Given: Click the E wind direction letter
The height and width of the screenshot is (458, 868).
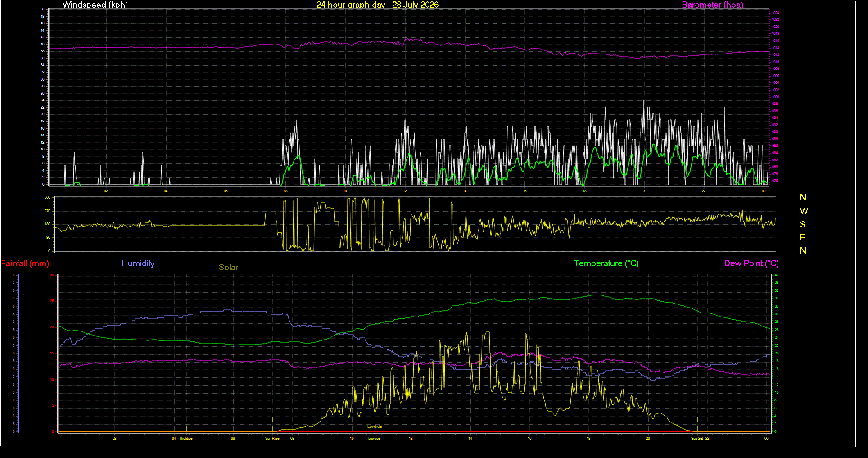Looking at the screenshot, I should click(x=803, y=237).
